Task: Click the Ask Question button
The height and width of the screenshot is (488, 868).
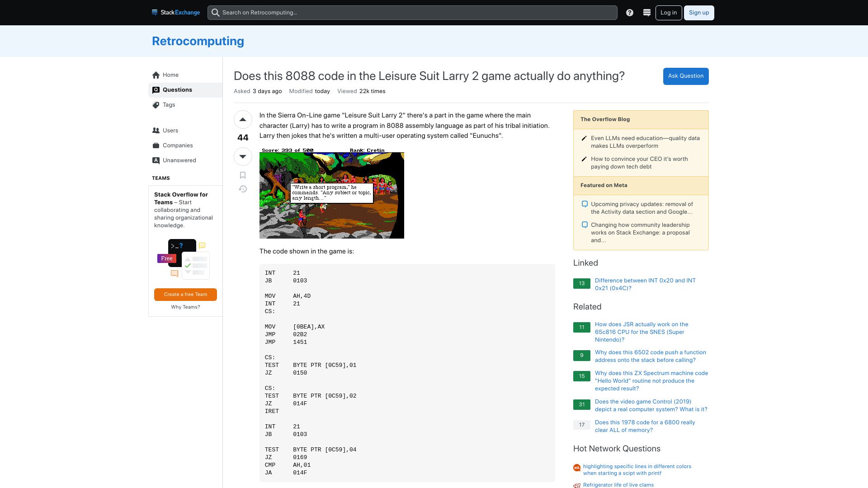Action: (686, 76)
